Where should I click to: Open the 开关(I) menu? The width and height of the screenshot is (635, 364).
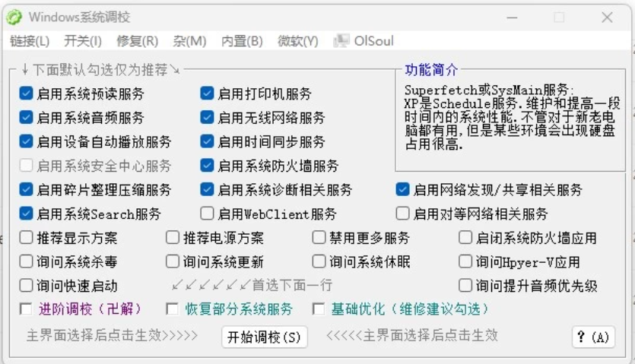pyautogui.click(x=83, y=41)
